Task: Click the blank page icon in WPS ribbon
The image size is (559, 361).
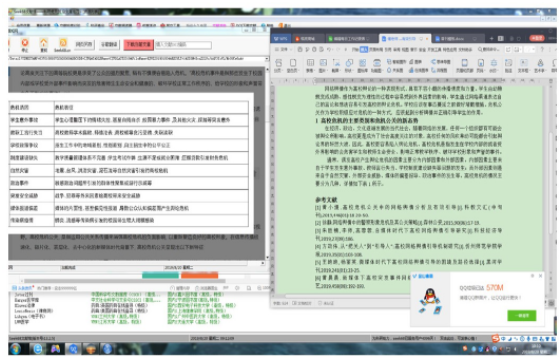Action: pos(293,63)
